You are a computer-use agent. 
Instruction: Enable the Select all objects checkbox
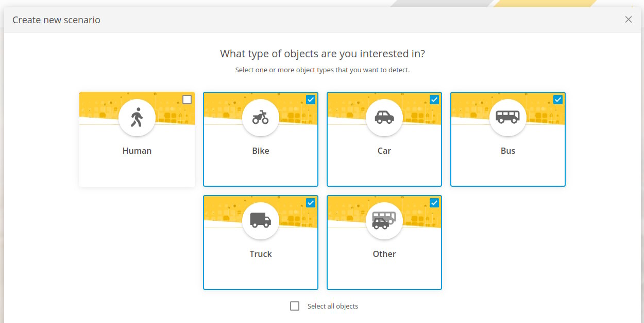(295, 306)
